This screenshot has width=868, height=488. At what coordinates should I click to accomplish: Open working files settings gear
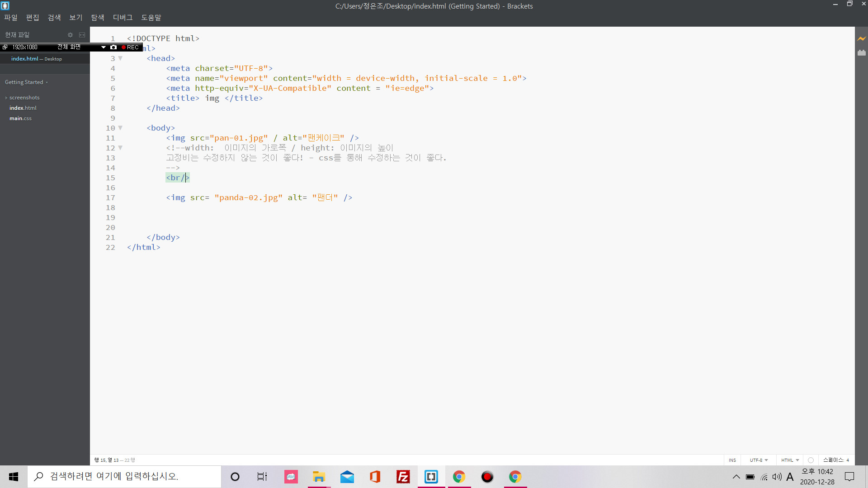pyautogui.click(x=70, y=35)
